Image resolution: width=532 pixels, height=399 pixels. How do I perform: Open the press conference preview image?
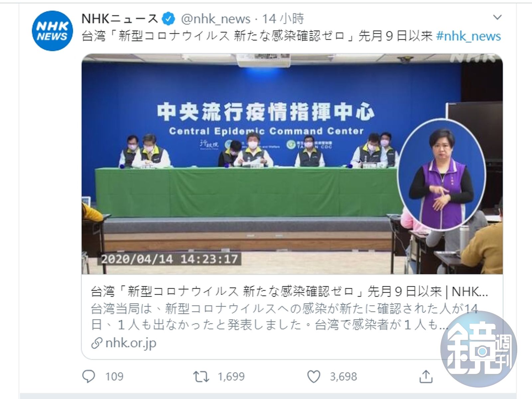(x=292, y=164)
